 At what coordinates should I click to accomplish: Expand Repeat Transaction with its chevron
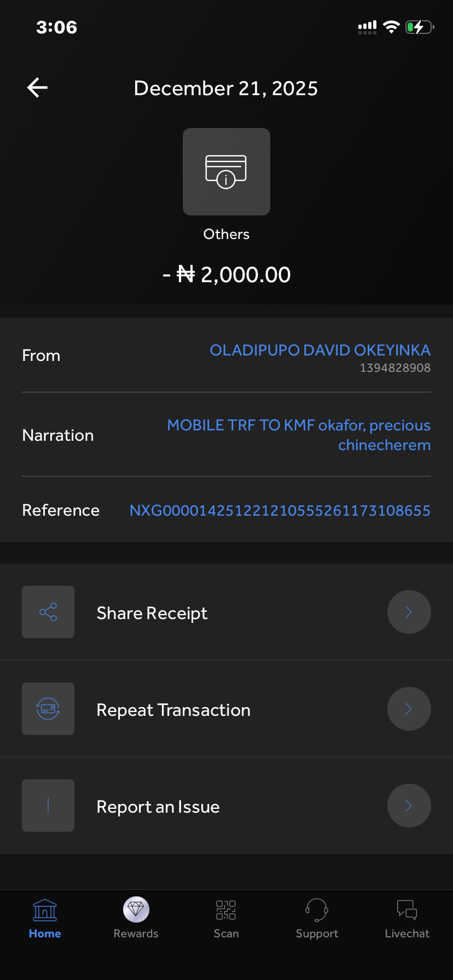[x=409, y=709]
